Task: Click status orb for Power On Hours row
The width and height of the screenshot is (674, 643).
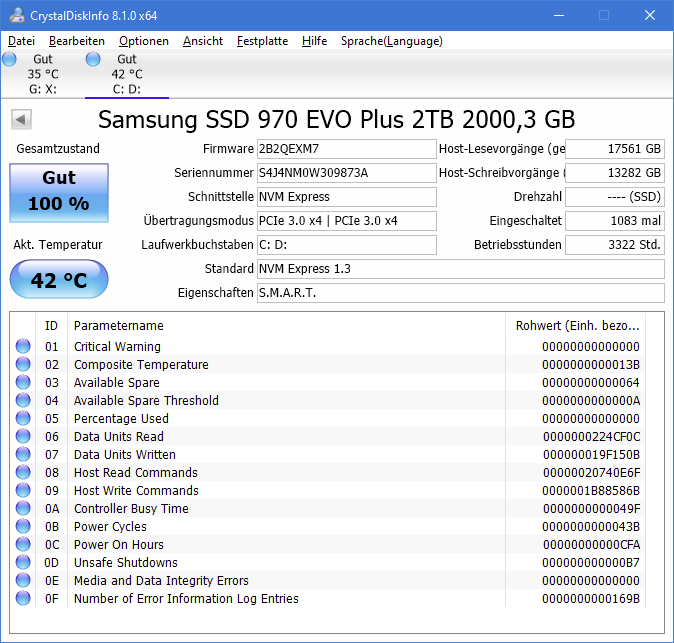Action: 23,545
